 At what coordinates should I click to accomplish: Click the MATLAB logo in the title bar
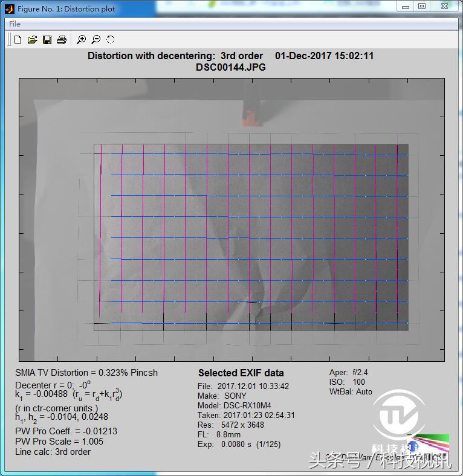point(9,8)
